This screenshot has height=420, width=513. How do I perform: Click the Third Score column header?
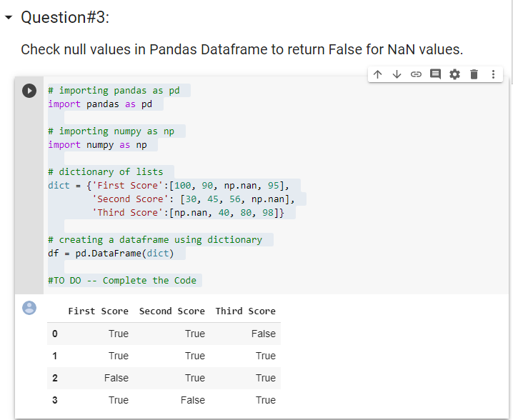245,311
